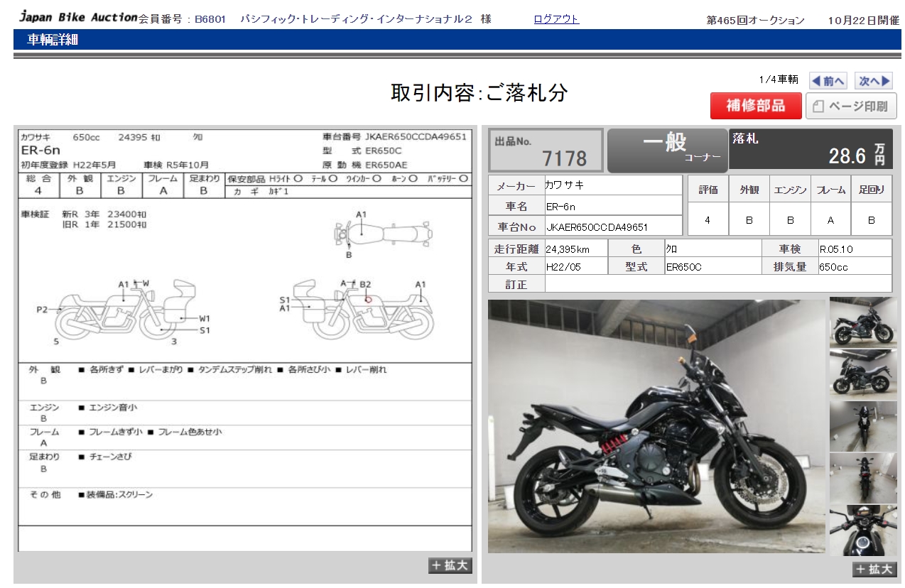Select the left-side view thumbnail facing left
Image resolution: width=905 pixels, height=588 pixels.
point(863,374)
